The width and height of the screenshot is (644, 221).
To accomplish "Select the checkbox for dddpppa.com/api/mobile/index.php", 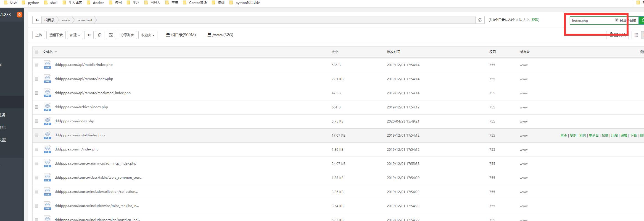I will 36,65.
